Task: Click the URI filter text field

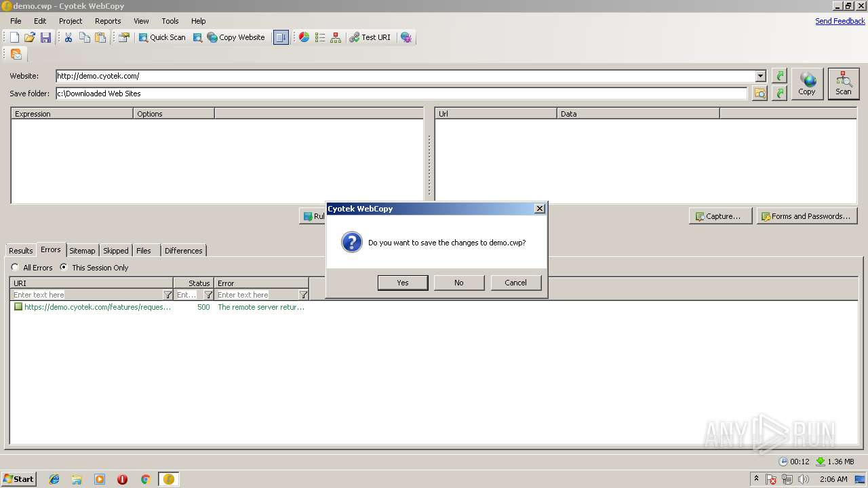Action: tap(87, 295)
